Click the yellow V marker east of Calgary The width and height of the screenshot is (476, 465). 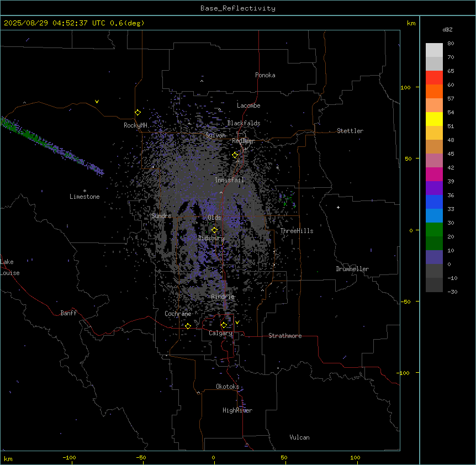tap(237, 323)
